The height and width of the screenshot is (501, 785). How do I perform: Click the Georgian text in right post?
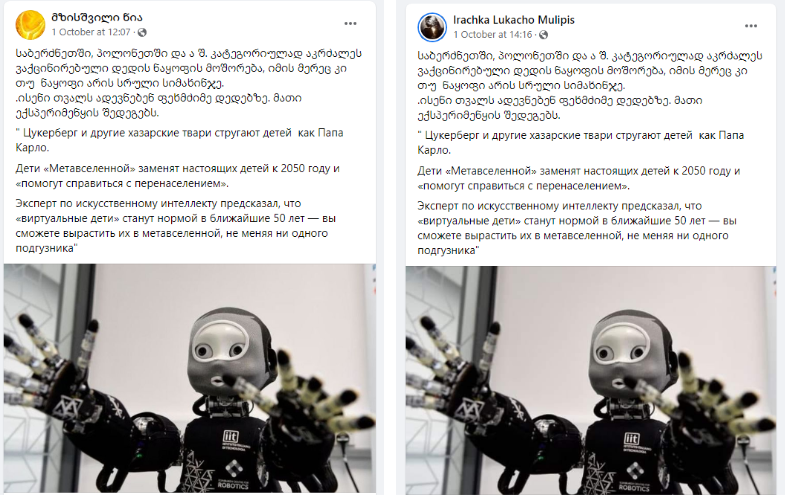tap(590, 85)
